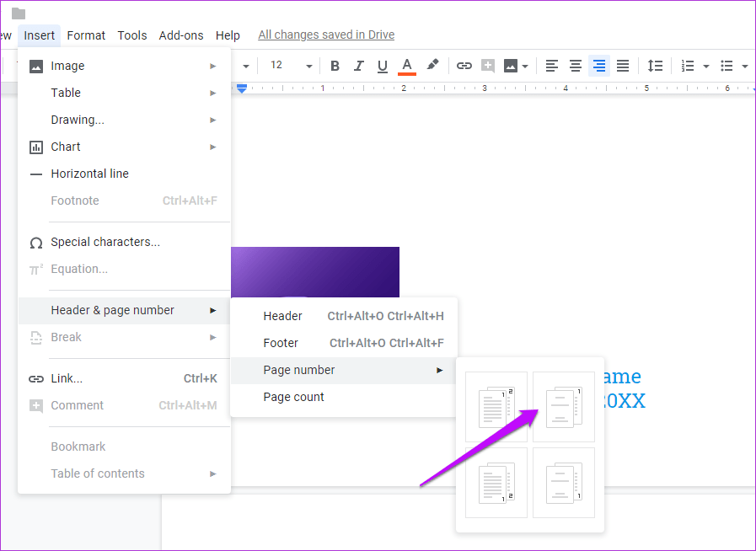Viewport: 756px width, 551px height.
Task: Click the left align icon
Action: click(x=552, y=66)
